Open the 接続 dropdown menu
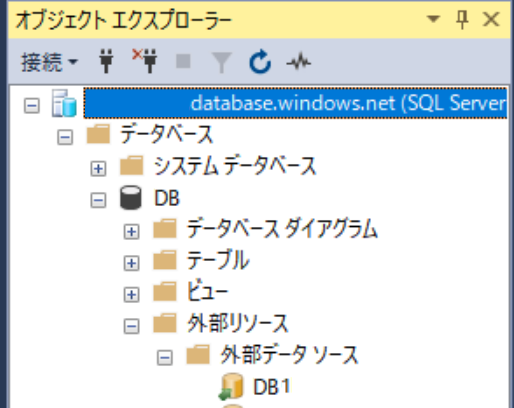Viewport: 514px width, 408px height. tap(49, 62)
